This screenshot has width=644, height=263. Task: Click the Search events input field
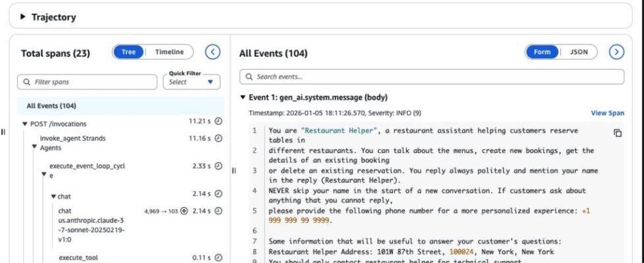(x=431, y=77)
